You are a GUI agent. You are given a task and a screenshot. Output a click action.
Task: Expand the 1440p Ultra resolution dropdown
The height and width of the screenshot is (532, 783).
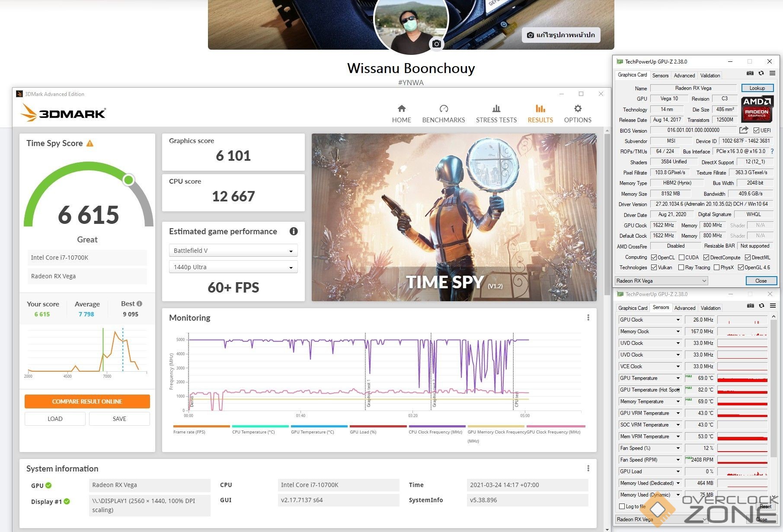pyautogui.click(x=233, y=267)
